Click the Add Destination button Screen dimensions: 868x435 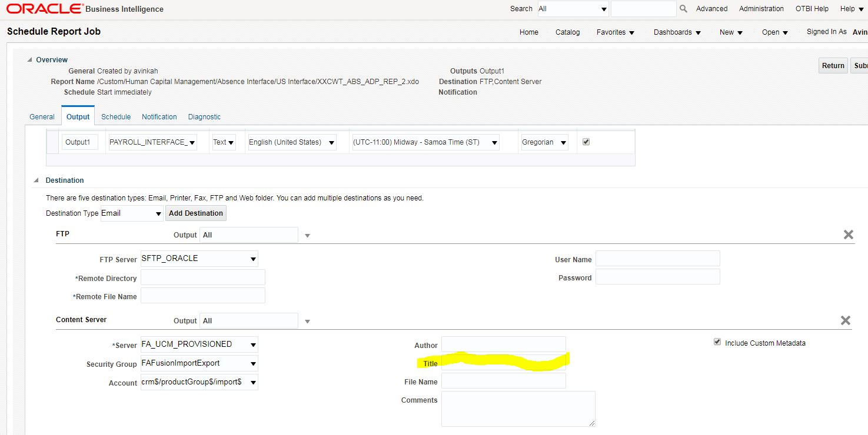coord(196,213)
